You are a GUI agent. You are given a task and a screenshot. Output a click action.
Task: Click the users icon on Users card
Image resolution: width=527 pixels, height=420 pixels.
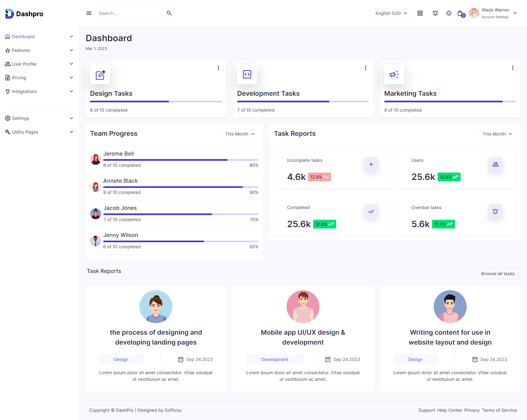(x=495, y=164)
